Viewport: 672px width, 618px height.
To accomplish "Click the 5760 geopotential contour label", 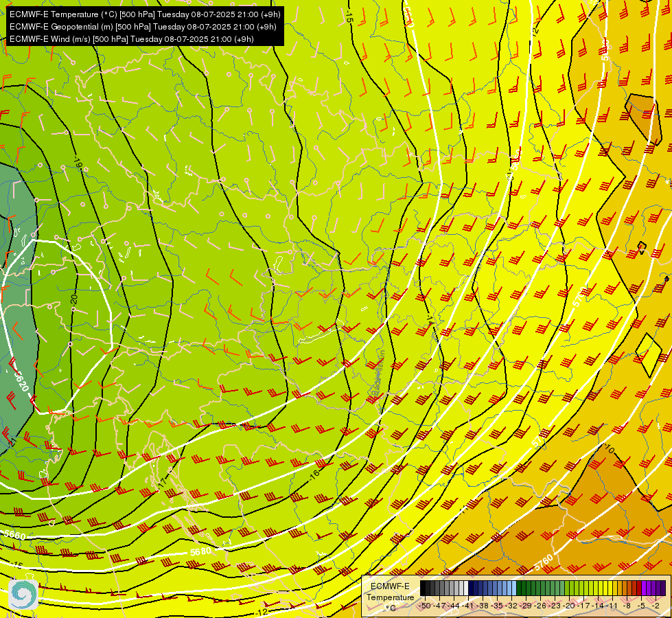I will pyautogui.click(x=544, y=562).
